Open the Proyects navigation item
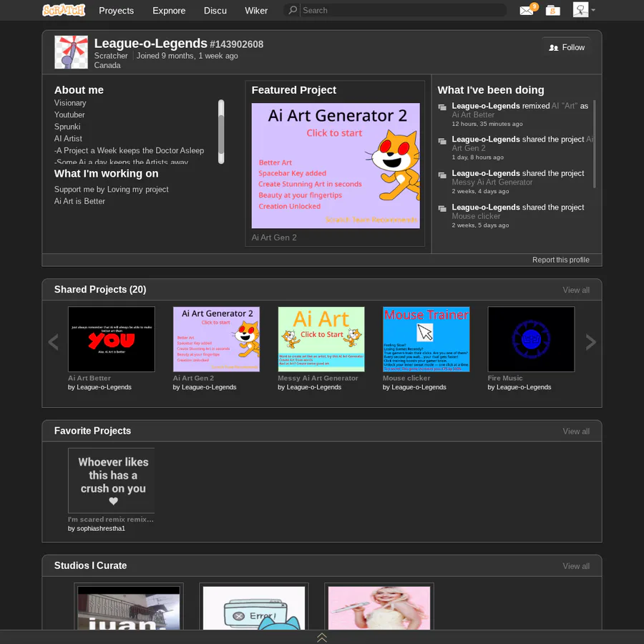 coord(116,11)
